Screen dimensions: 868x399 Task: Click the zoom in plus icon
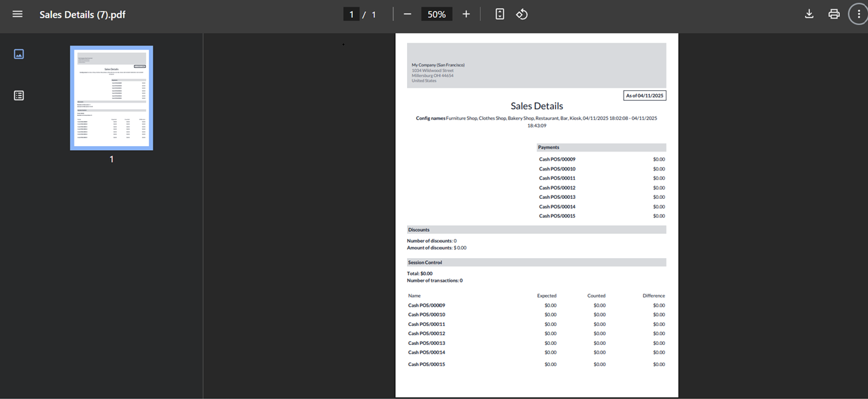click(466, 14)
